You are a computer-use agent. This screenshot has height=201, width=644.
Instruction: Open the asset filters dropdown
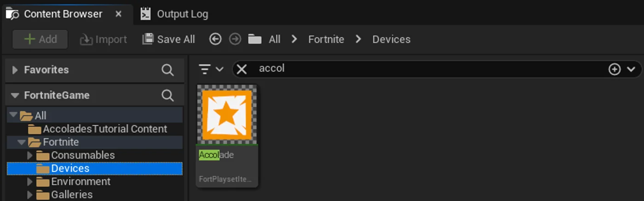pyautogui.click(x=211, y=69)
